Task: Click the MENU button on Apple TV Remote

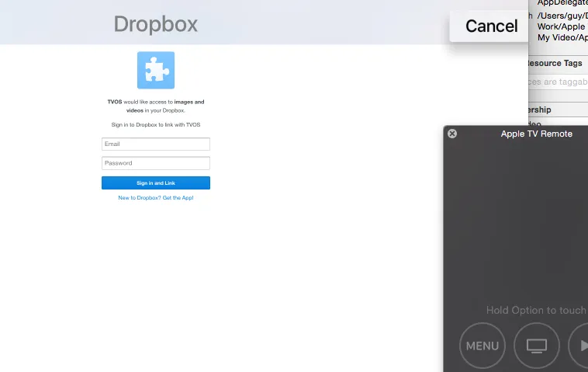Action: [x=483, y=346]
